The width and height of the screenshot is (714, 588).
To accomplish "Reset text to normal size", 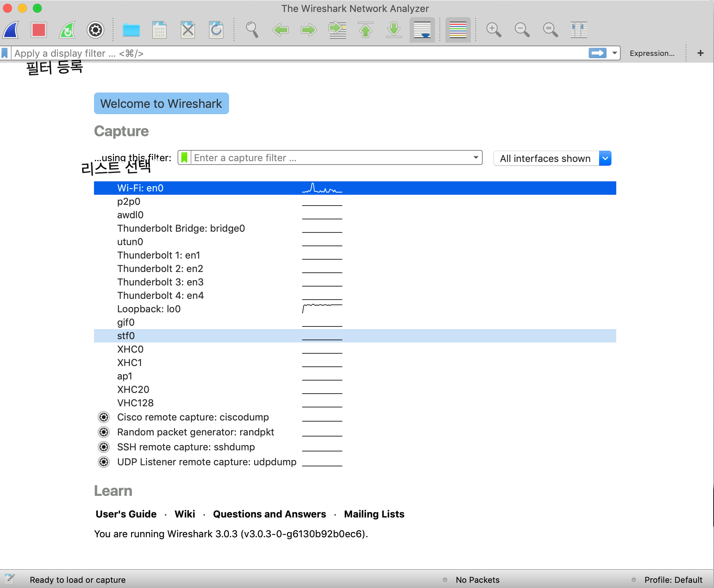I will coord(551,30).
